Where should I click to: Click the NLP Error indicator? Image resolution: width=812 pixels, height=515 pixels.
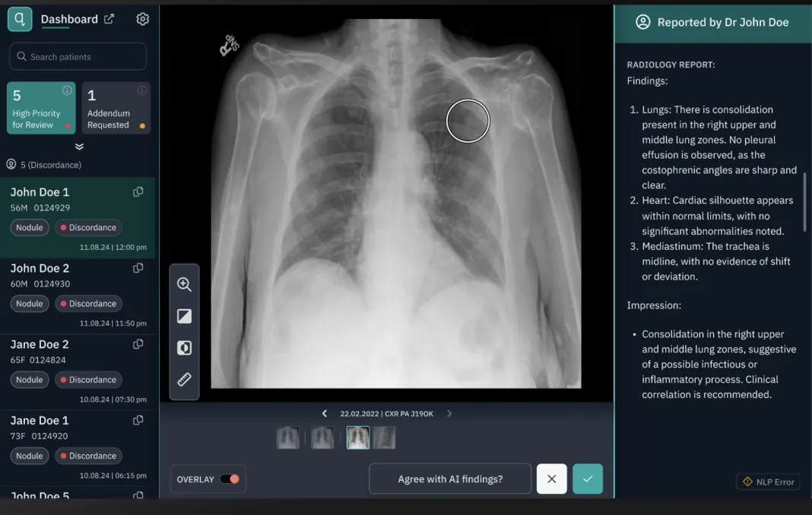[x=768, y=481]
